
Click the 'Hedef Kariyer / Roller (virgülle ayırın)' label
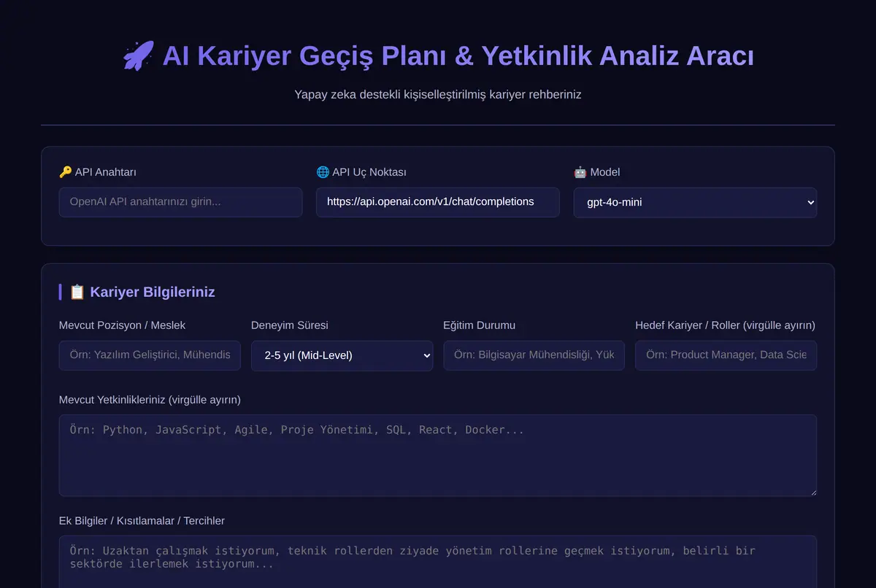click(x=725, y=325)
